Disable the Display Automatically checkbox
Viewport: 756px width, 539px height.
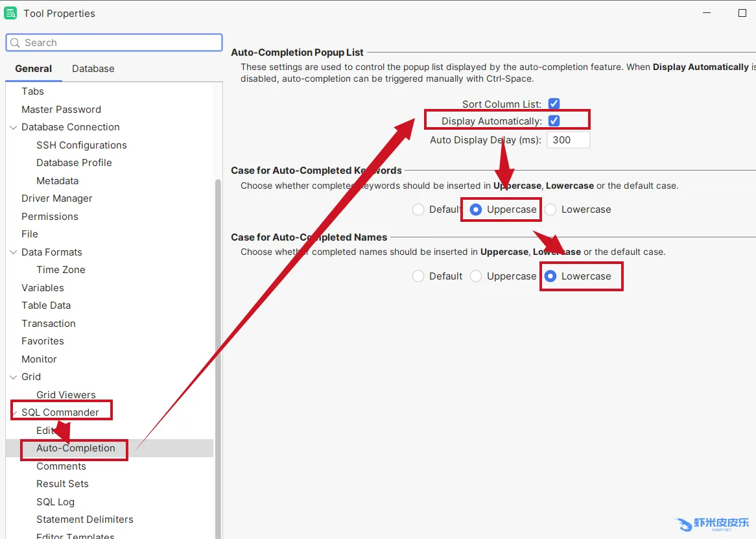[x=554, y=121]
